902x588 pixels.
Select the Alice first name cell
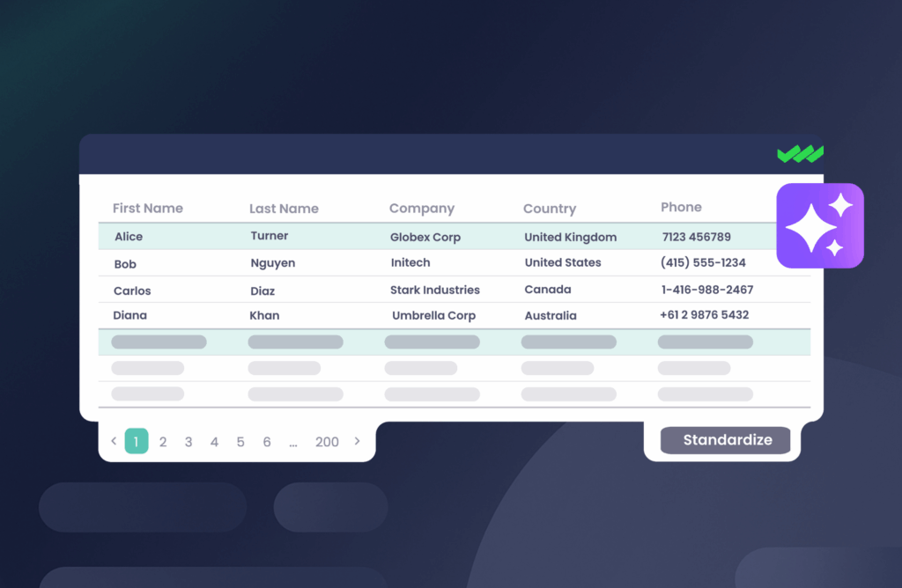129,236
